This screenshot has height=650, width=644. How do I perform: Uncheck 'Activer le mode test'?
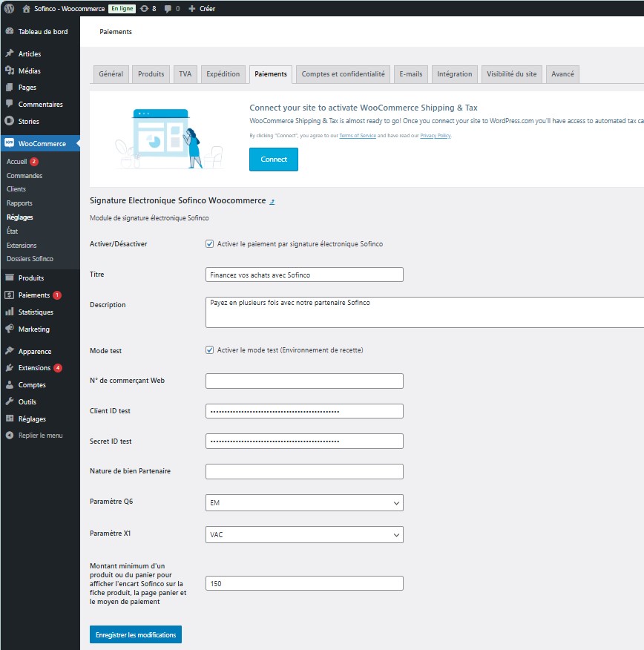209,350
